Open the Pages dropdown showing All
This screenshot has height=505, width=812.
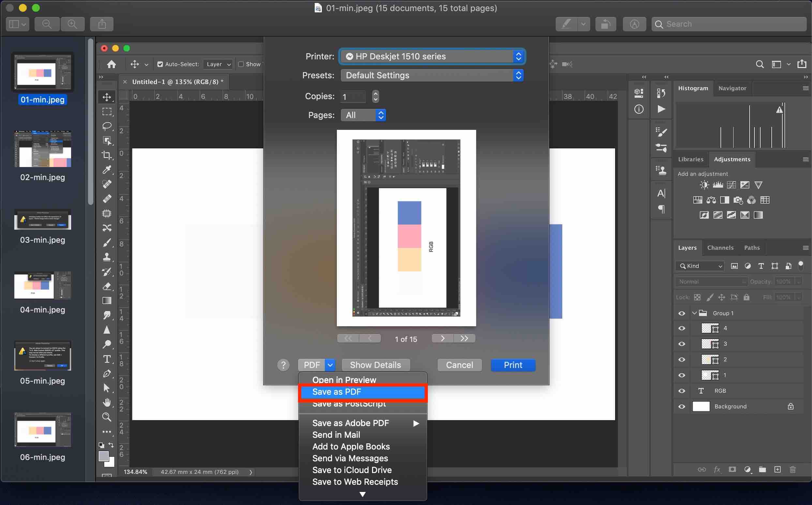363,115
